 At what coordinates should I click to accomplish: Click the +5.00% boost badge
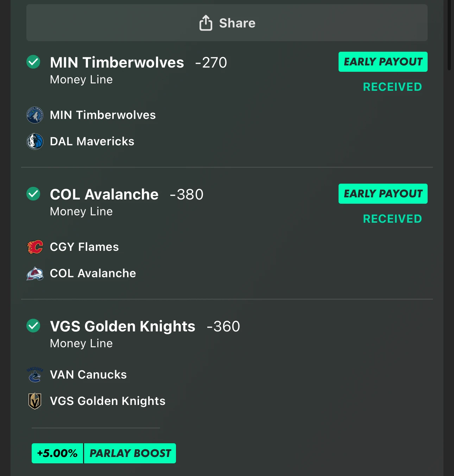coord(57,453)
